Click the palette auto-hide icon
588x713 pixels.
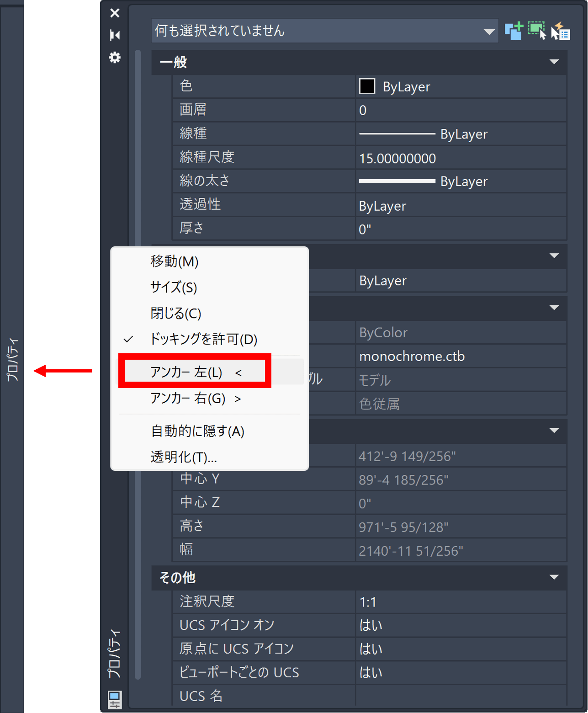point(115,35)
